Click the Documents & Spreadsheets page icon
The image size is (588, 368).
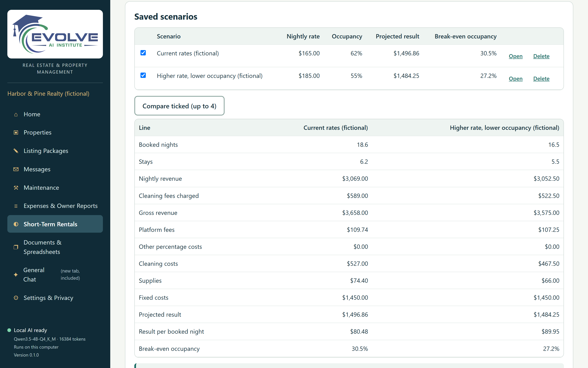click(x=16, y=247)
